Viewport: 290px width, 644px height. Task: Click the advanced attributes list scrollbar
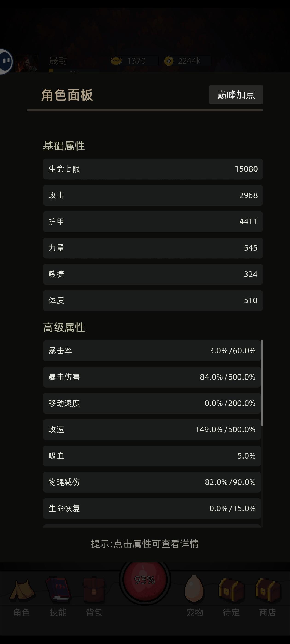pyautogui.click(x=262, y=383)
